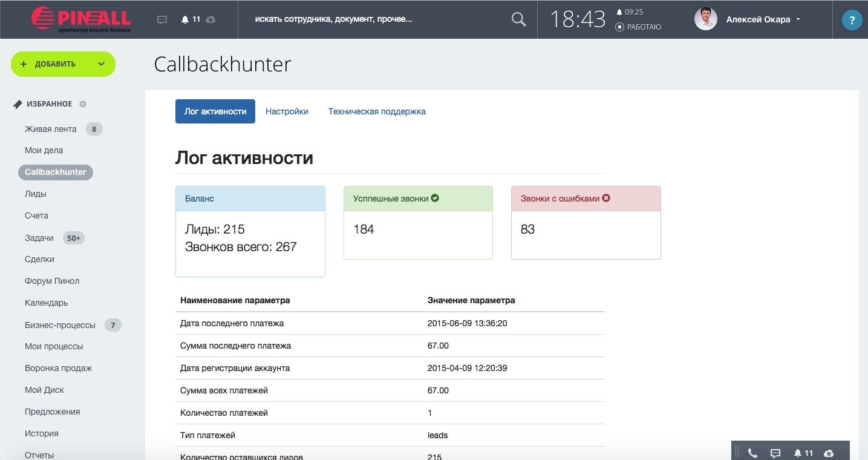Go to Мои дела
Screen dimensions: 868x460
[44, 150]
